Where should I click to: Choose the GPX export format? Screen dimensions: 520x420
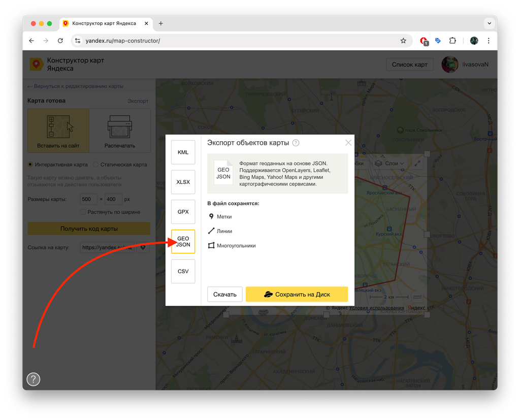point(183,212)
